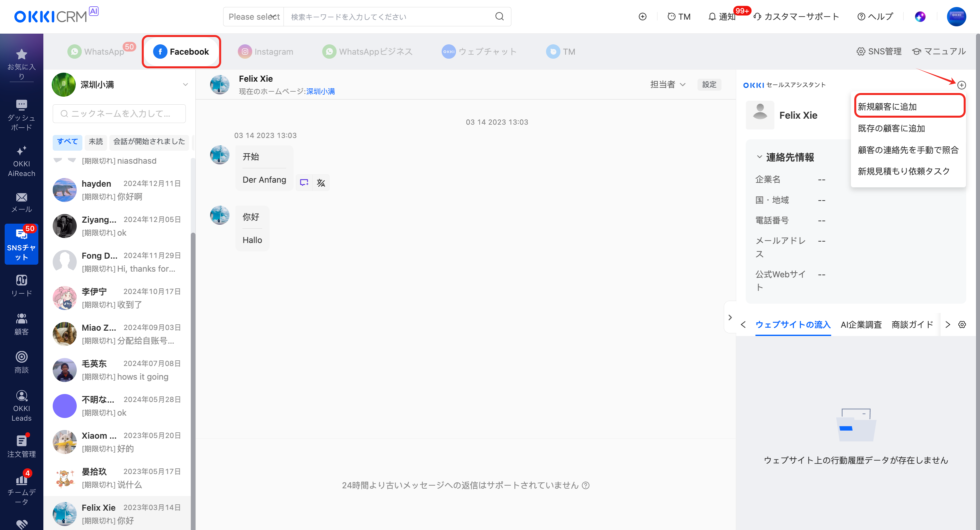Open the user profile avatar in header
This screenshot has height=530, width=980.
click(956, 16)
